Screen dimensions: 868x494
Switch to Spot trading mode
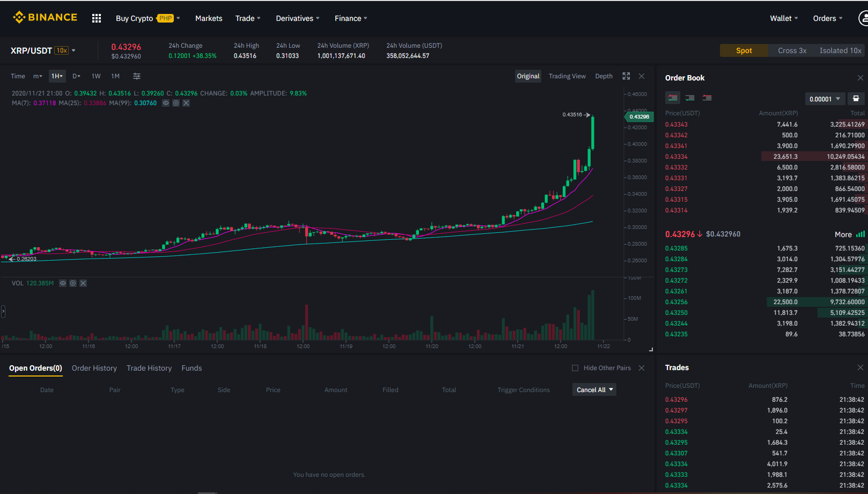(x=744, y=50)
